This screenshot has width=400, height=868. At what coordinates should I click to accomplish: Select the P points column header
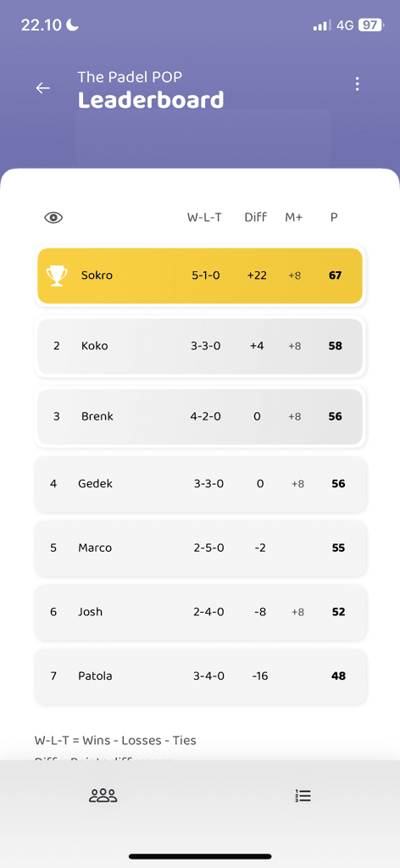pyautogui.click(x=334, y=218)
